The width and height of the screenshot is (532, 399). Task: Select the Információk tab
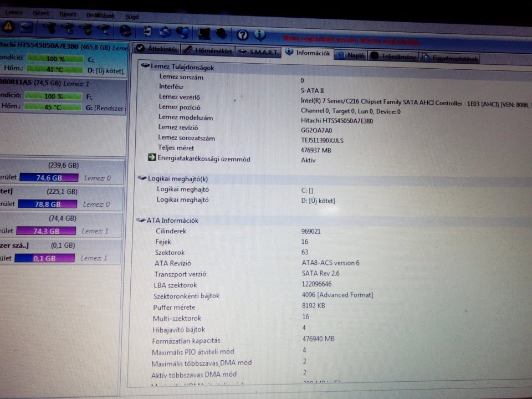tap(308, 53)
